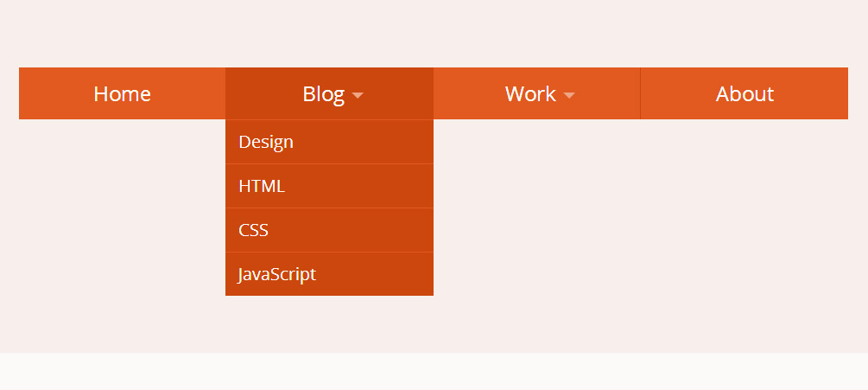The width and height of the screenshot is (868, 390).
Task: Select the CSS submenu entry
Action: (x=329, y=230)
